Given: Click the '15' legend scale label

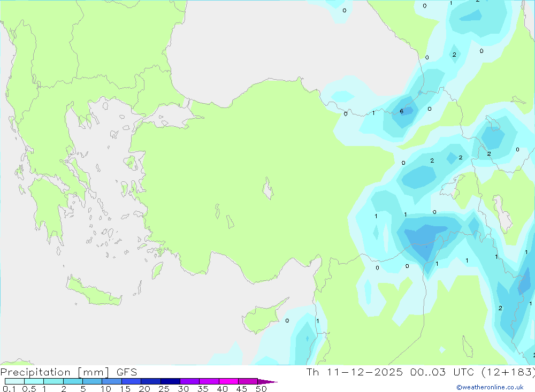Looking at the screenshot, I should tap(125, 389).
